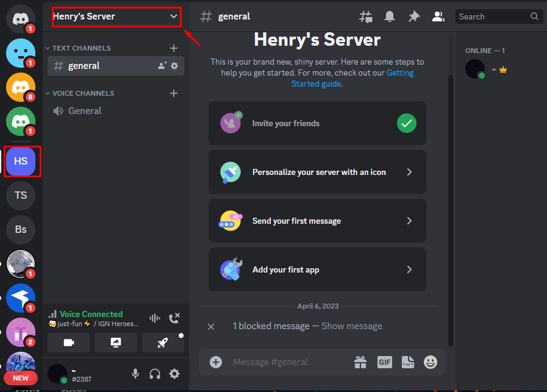Show the blocked message

[352, 326]
